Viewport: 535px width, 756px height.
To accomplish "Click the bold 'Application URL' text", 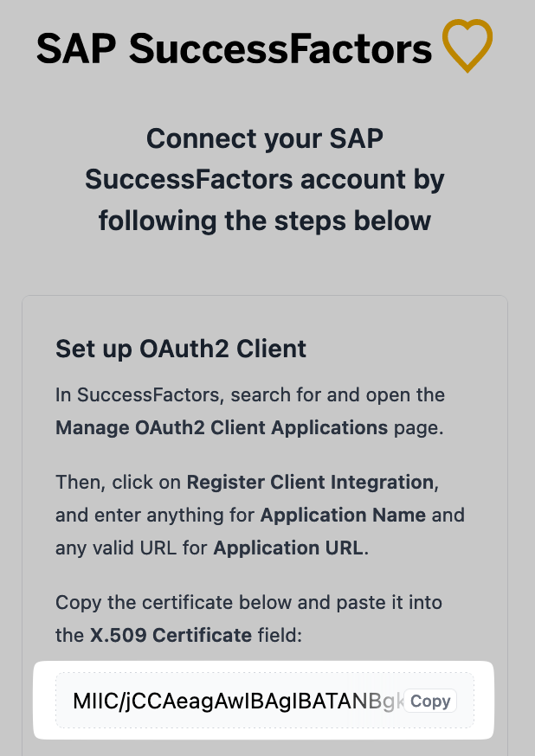I will click(288, 548).
